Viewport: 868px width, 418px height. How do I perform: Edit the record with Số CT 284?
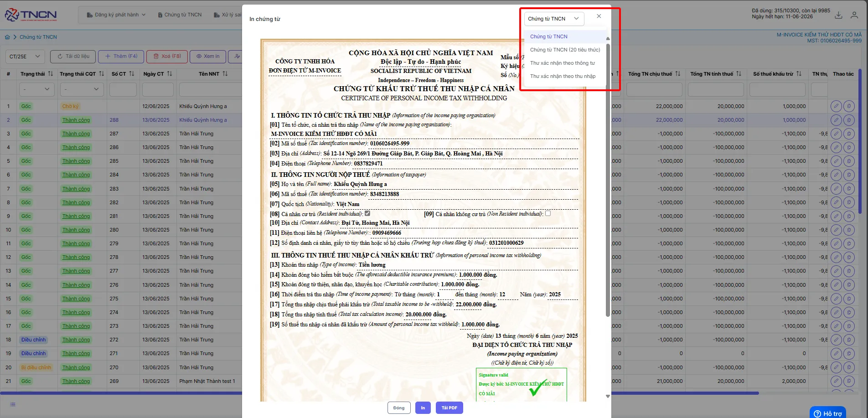coord(836,175)
